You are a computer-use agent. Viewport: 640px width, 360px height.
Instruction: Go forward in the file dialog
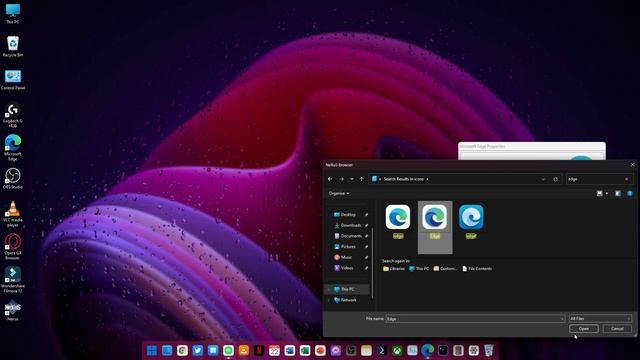pos(342,179)
